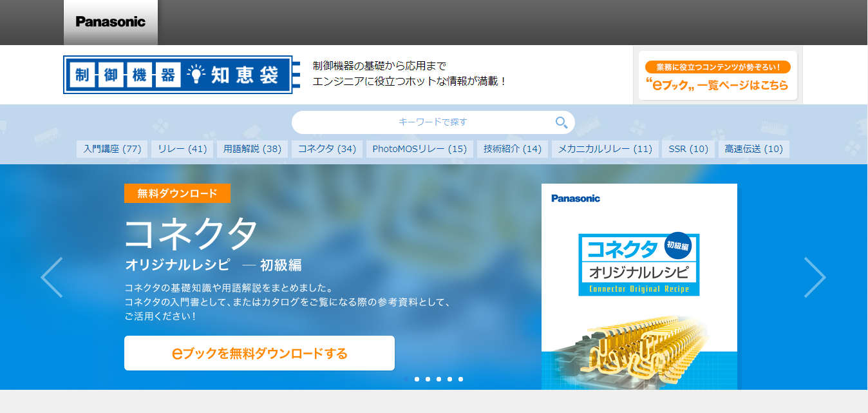Open the 制御機器知恵袋 site logo banner
Viewport: 868px width, 413px height.
pos(182,75)
